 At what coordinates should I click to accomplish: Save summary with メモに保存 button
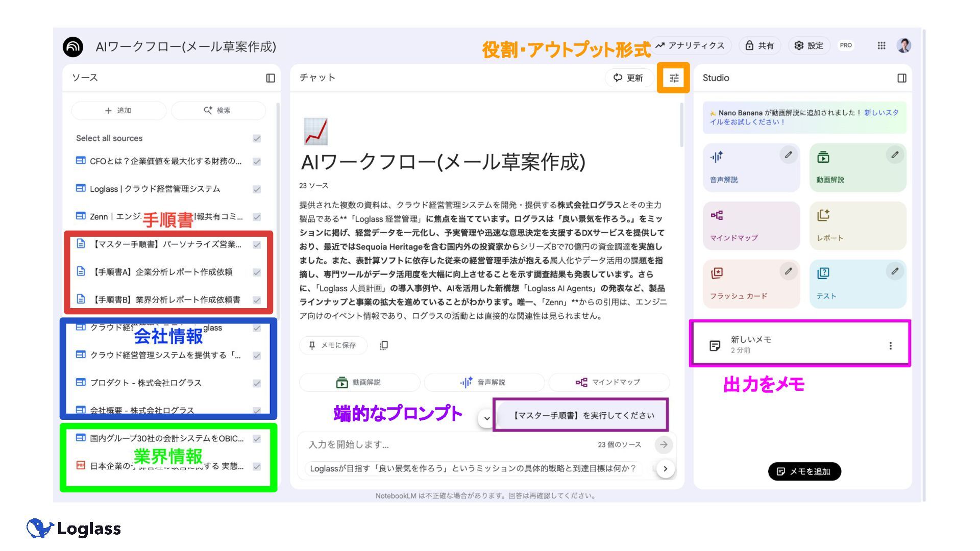[333, 345]
